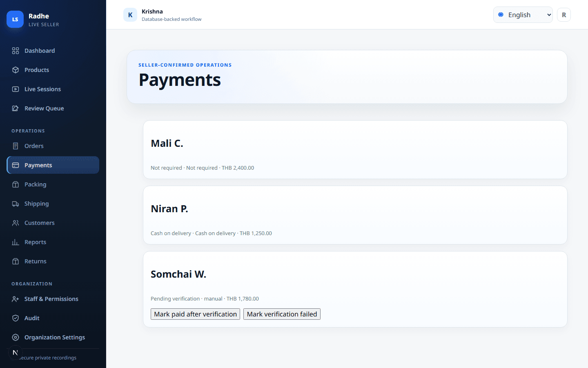Navigate to Orders
This screenshot has height=368, width=588.
53,146
